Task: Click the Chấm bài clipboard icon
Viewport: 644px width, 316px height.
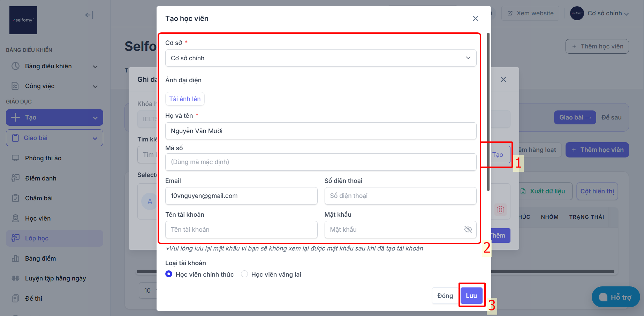Action: 15,198
